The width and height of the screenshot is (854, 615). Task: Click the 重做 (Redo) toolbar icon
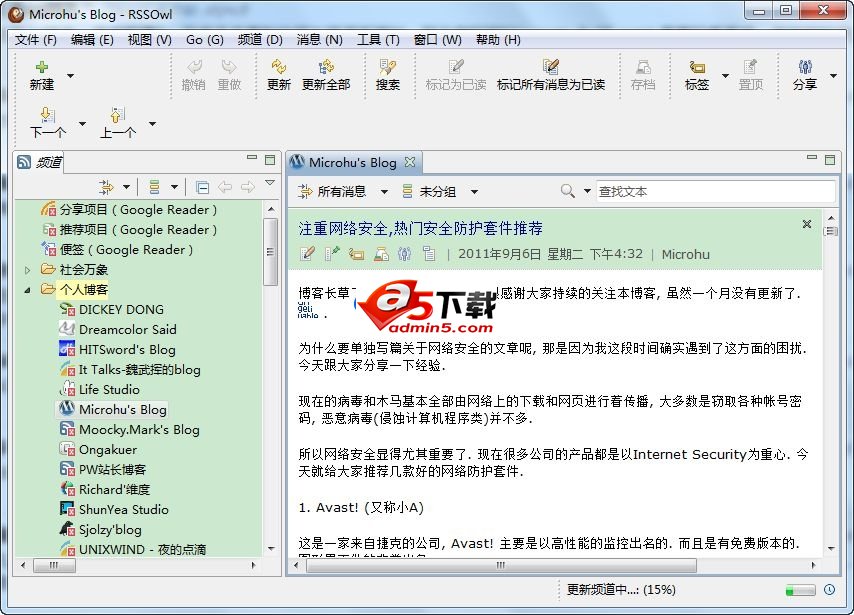[229, 67]
